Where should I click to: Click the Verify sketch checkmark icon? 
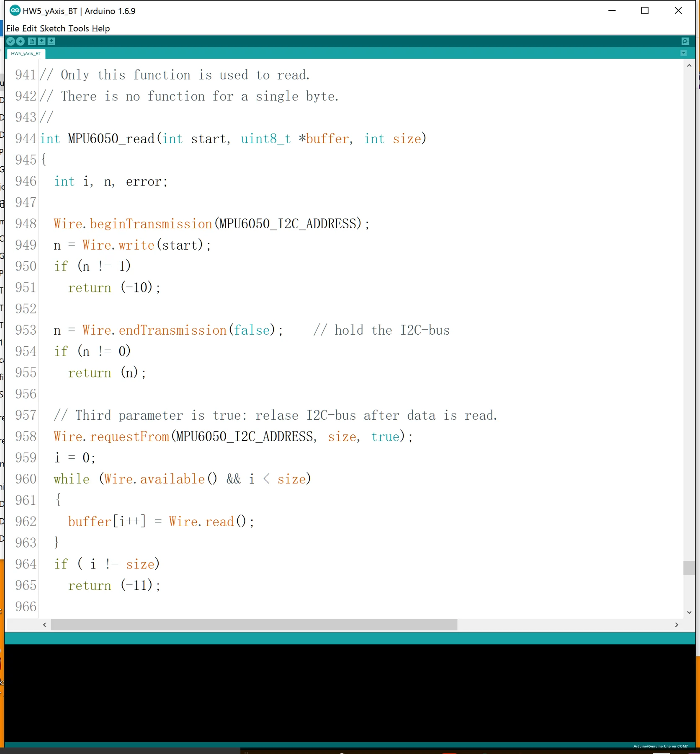pyautogui.click(x=10, y=41)
